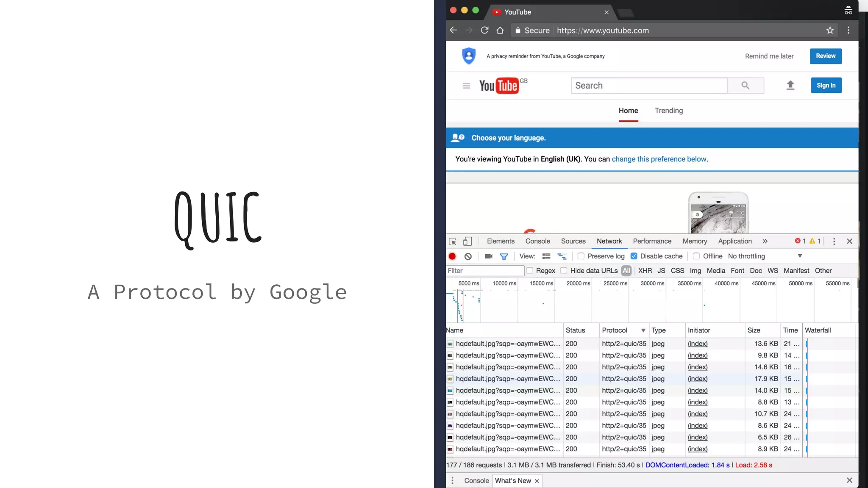
Task: Toggle the network filter funnel icon
Action: (504, 256)
